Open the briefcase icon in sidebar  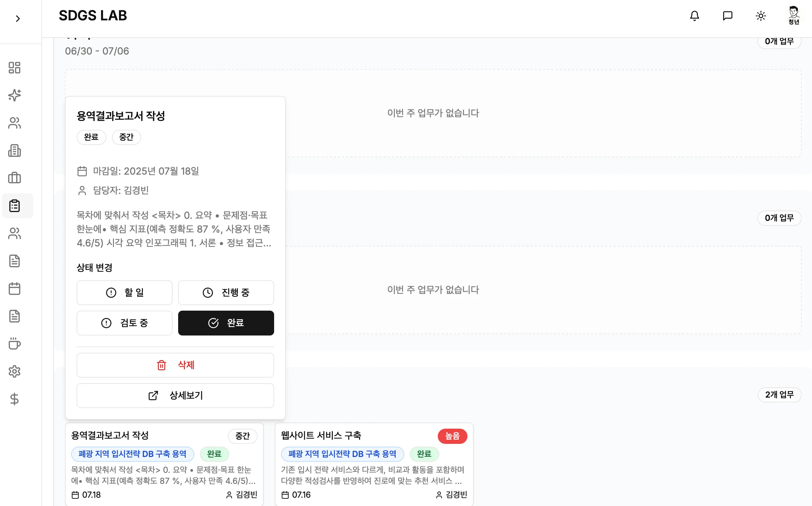(x=14, y=178)
